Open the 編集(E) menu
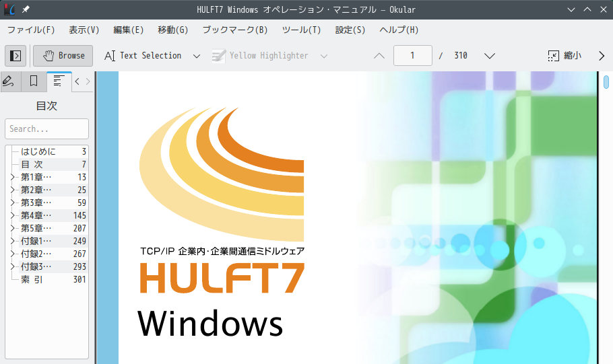The width and height of the screenshot is (613, 364). [128, 30]
